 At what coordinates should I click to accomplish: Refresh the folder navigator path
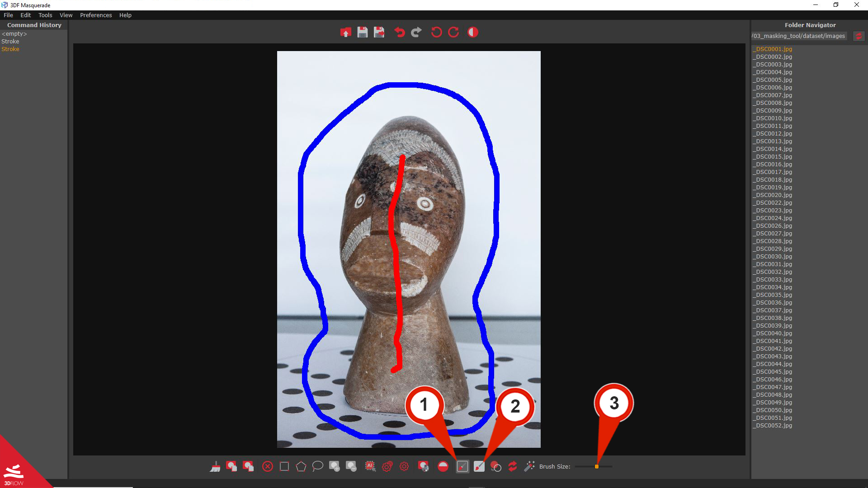click(859, 36)
